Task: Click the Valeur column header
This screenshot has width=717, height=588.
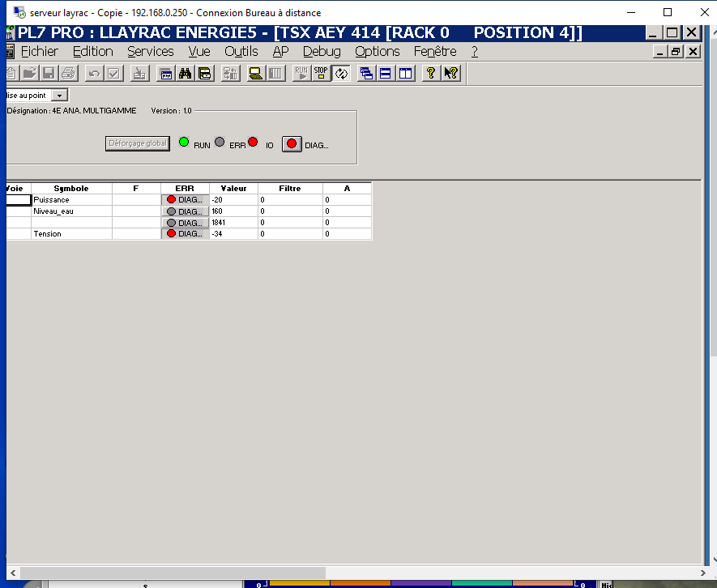Action: [233, 189]
